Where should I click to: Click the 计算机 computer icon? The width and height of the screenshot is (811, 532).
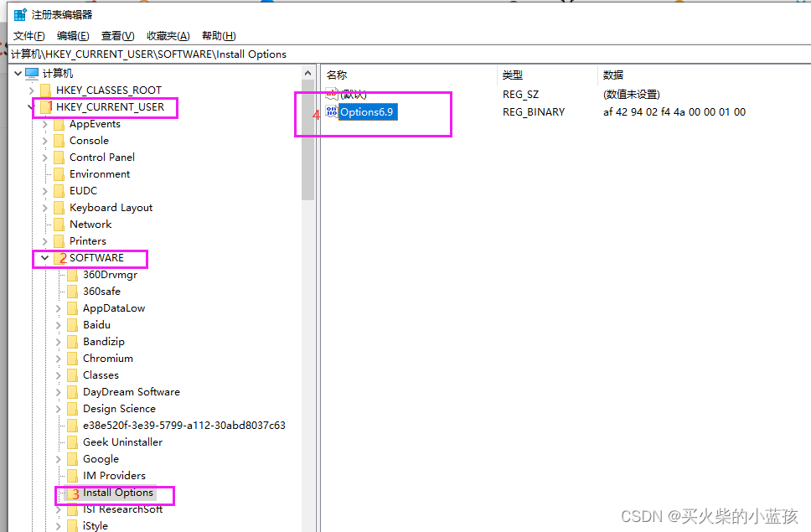32,73
